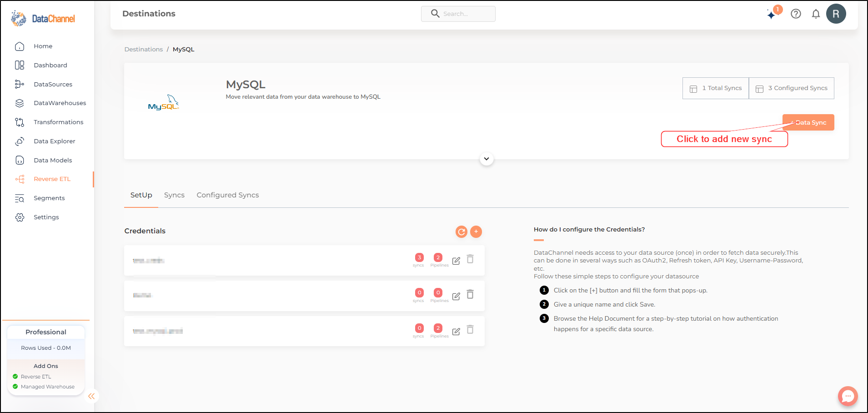This screenshot has width=868, height=413.
Task: Open Data Models menu item
Action: point(53,161)
